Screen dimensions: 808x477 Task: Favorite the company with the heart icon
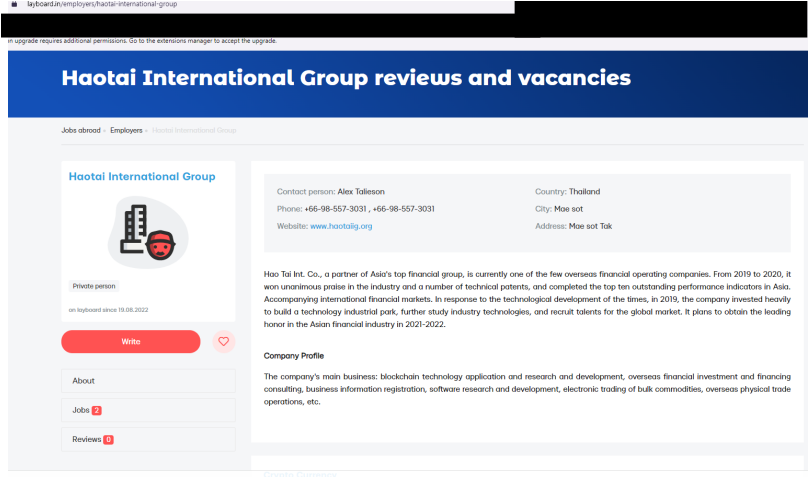223,342
